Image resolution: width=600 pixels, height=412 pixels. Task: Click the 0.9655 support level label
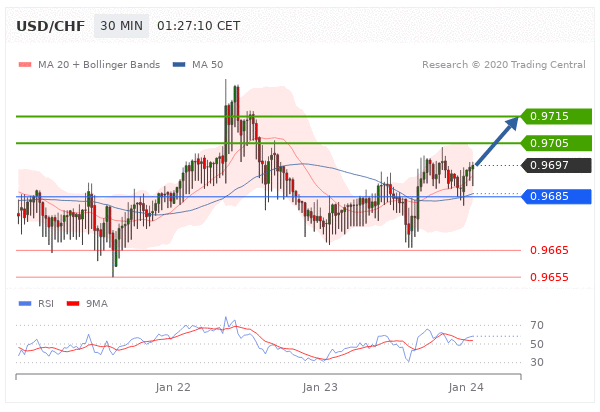549,277
